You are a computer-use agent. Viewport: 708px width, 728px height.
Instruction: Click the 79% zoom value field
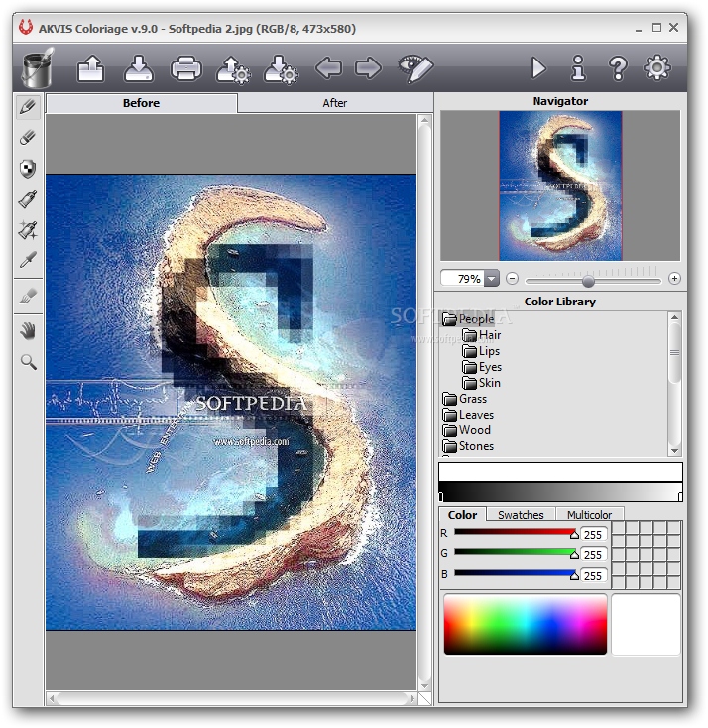pyautogui.click(x=462, y=279)
